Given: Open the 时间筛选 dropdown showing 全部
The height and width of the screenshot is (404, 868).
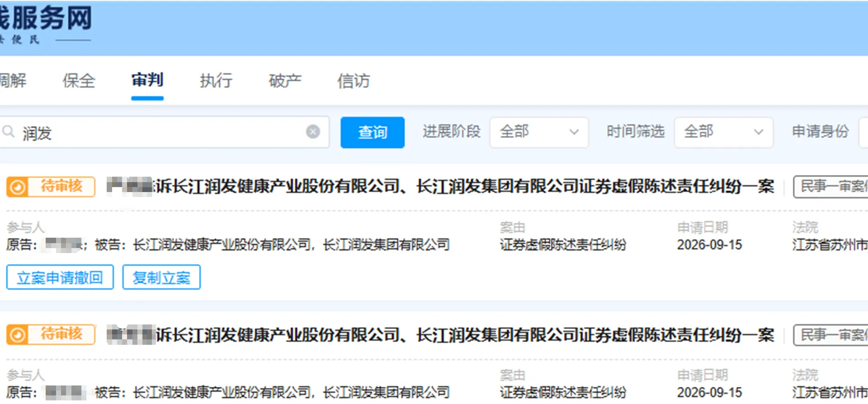Looking at the screenshot, I should tap(723, 132).
